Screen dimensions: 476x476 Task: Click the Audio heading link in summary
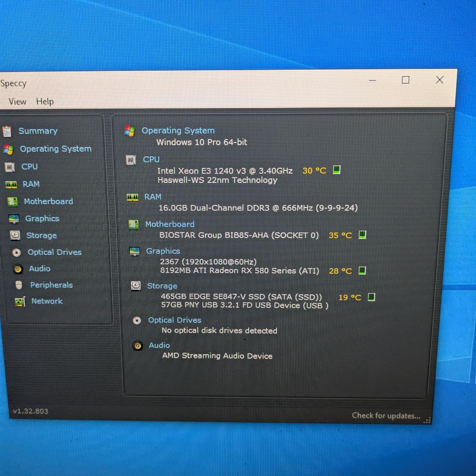pyautogui.click(x=159, y=345)
